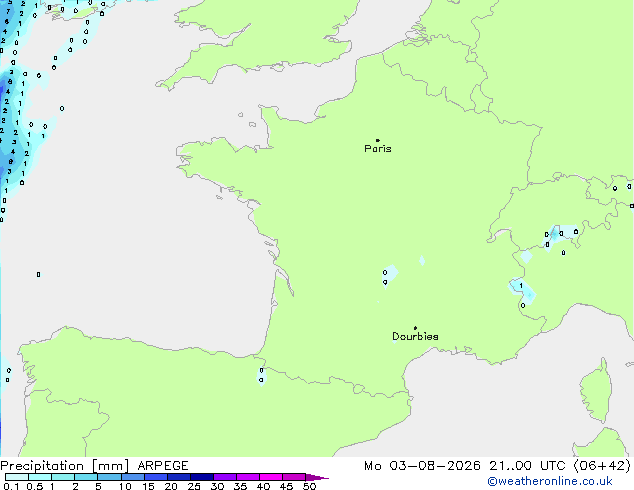
Task: Click the Dourbies city label
Action: click(415, 336)
